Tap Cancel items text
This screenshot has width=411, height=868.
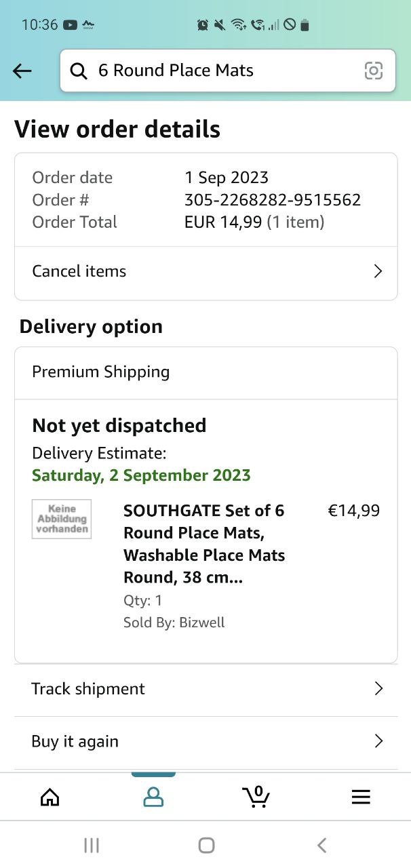coord(79,271)
